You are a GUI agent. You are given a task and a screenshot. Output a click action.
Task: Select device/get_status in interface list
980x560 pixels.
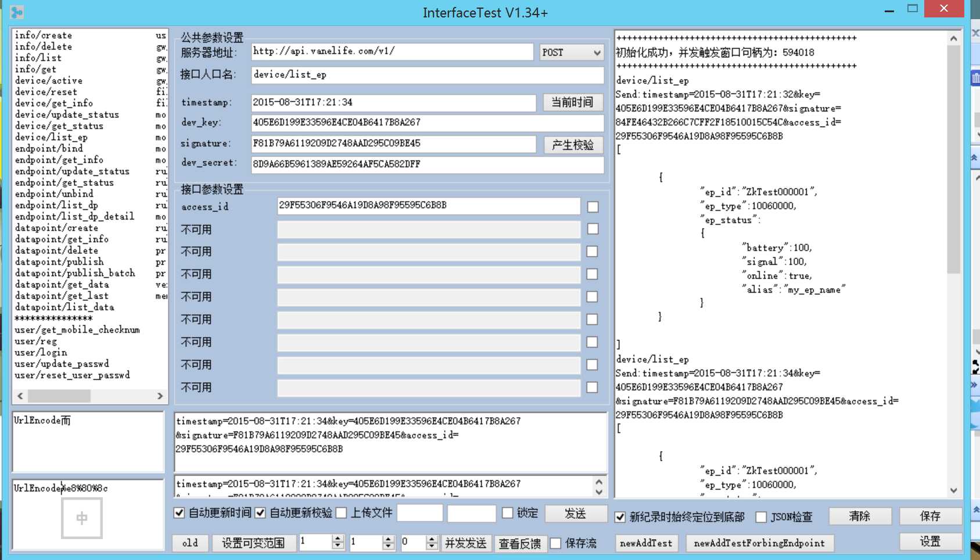click(59, 126)
